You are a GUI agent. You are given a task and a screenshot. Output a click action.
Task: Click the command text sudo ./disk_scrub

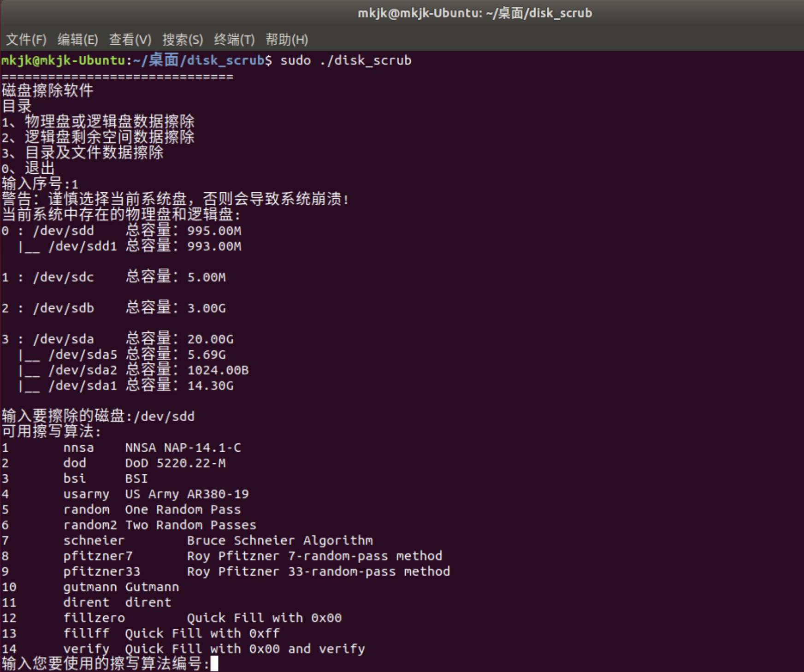(x=346, y=60)
